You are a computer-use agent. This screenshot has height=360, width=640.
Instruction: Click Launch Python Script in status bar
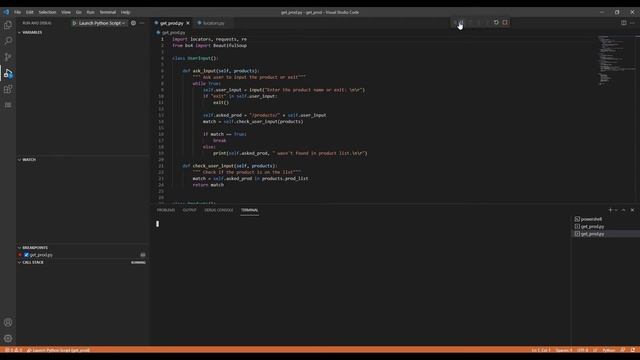tap(58, 350)
